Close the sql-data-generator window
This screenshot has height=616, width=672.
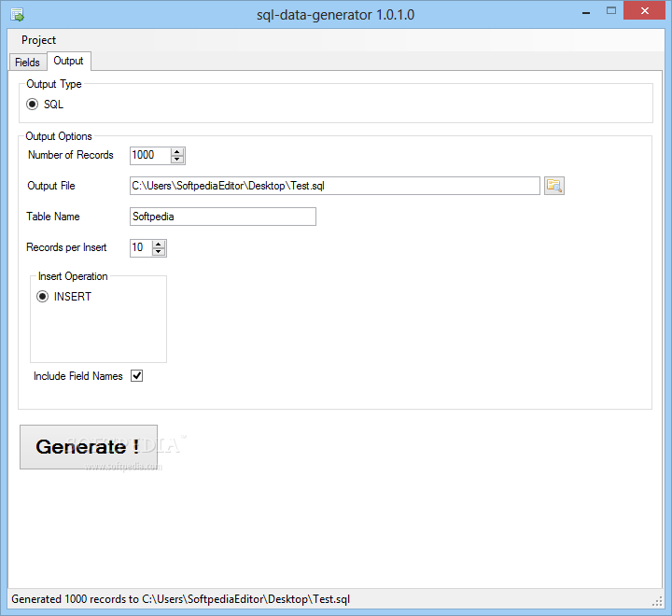645,11
